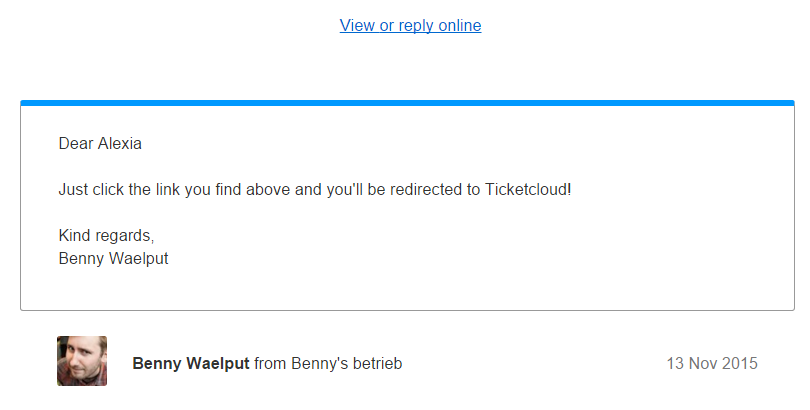Select the bold Benny Waelput sender name
The width and height of the screenshot is (810, 410).
pos(191,364)
